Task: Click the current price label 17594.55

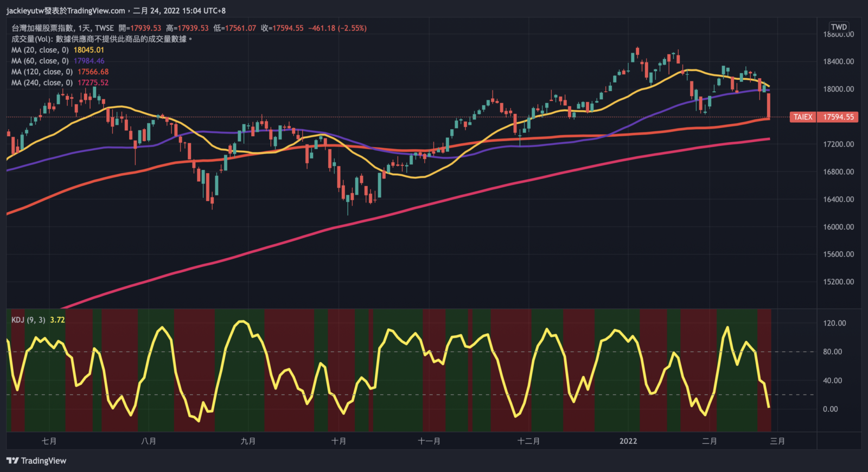Action: (838, 117)
